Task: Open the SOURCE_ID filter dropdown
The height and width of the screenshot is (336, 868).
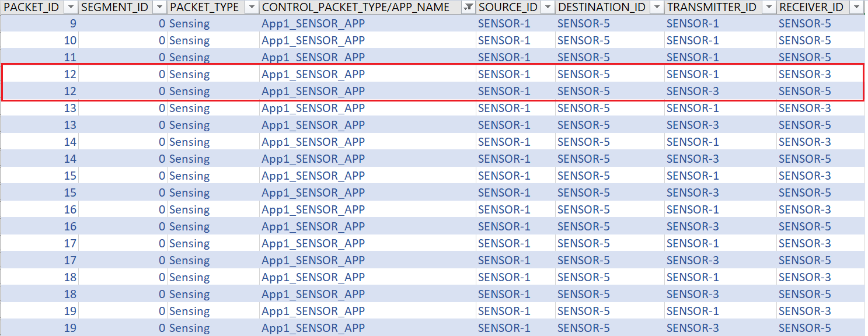Action: click(x=548, y=7)
